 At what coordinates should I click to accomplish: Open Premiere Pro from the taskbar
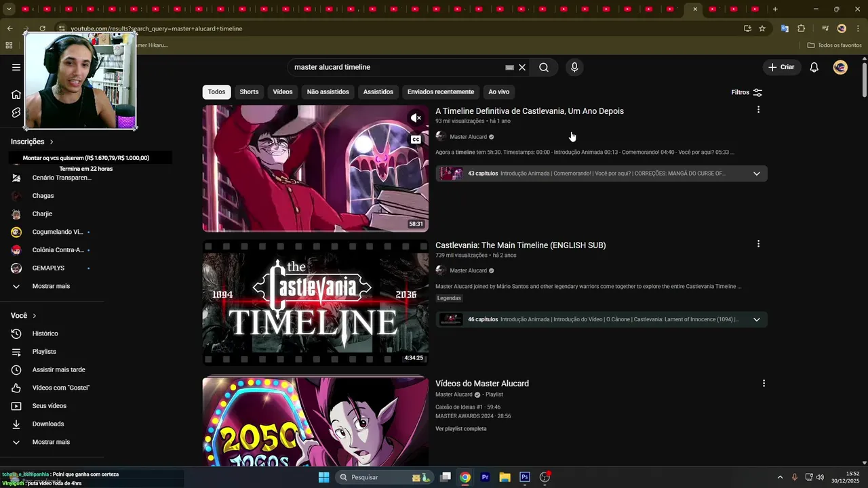point(485,477)
